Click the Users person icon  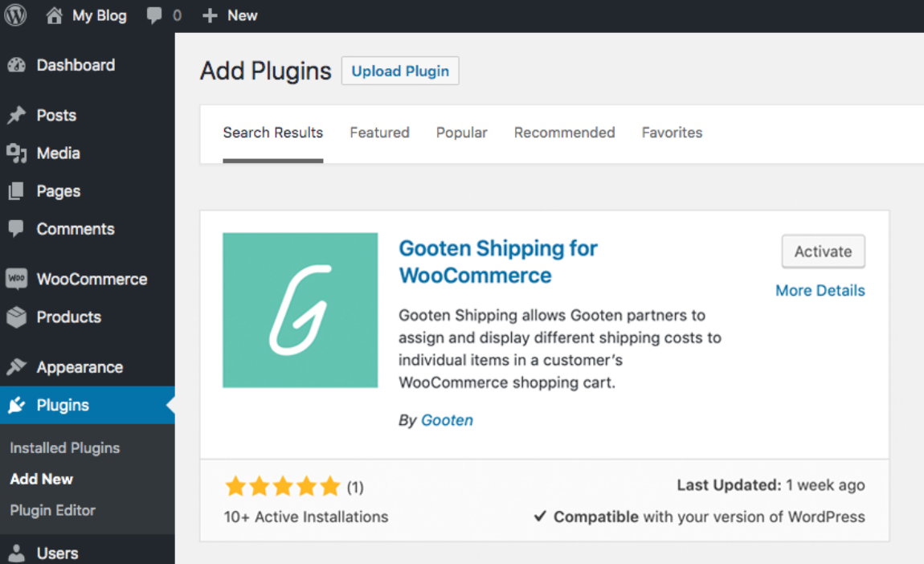[x=16, y=553]
